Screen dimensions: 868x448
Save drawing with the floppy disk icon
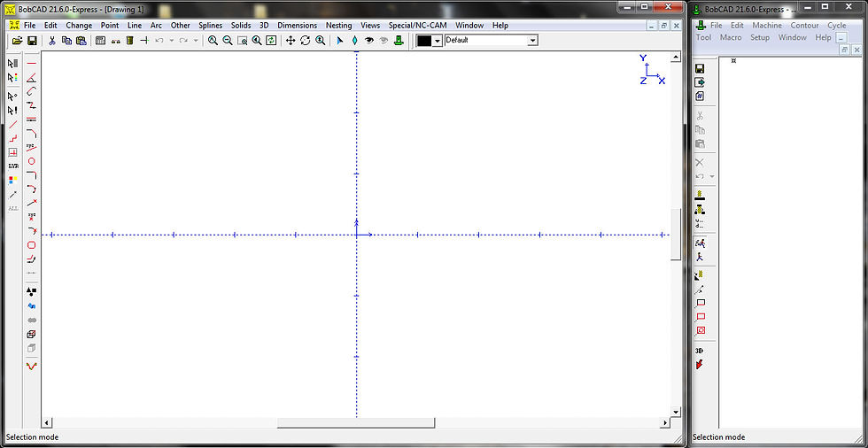(x=32, y=41)
